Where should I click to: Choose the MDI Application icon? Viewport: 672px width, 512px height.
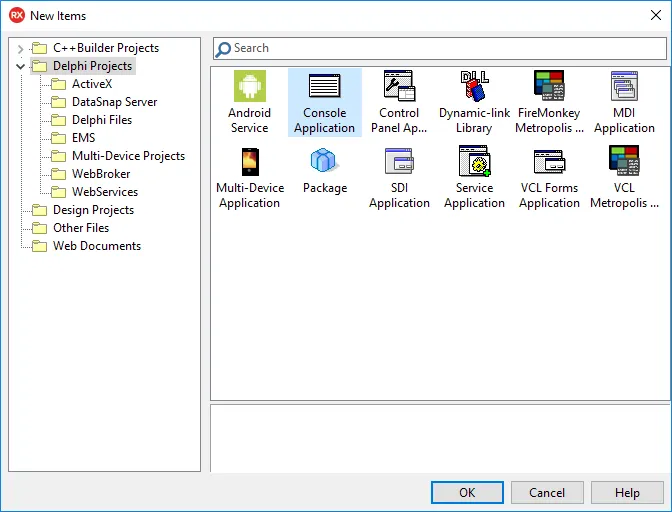(624, 86)
